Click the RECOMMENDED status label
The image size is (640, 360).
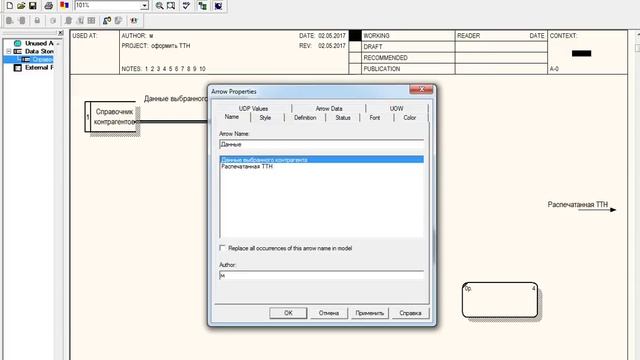(x=385, y=58)
